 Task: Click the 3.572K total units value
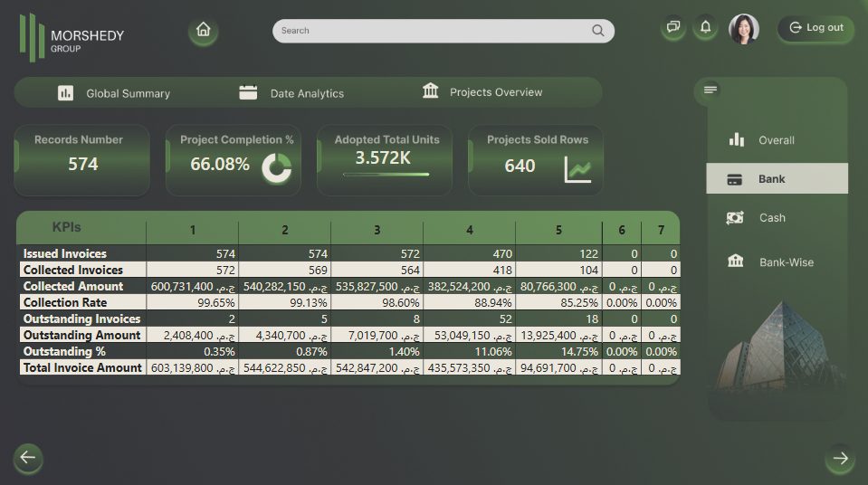click(x=383, y=157)
